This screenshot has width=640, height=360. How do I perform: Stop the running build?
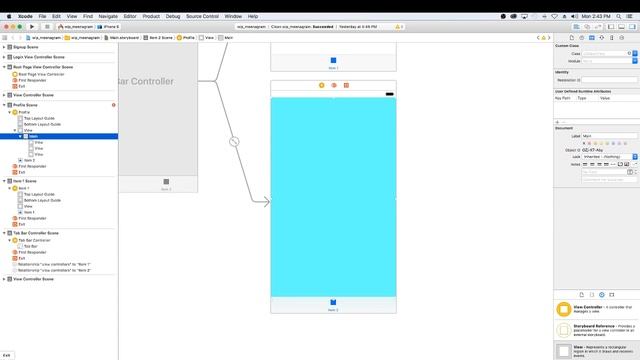(x=47, y=27)
